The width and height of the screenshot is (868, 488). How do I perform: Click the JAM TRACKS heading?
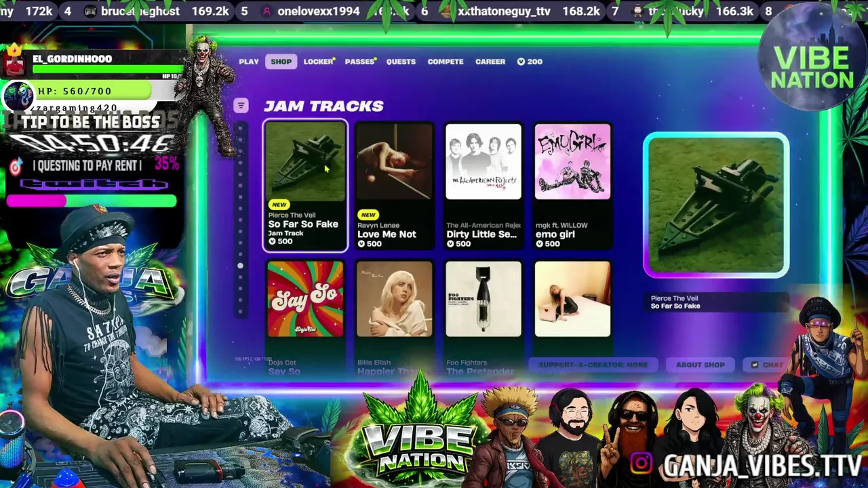pos(323,106)
